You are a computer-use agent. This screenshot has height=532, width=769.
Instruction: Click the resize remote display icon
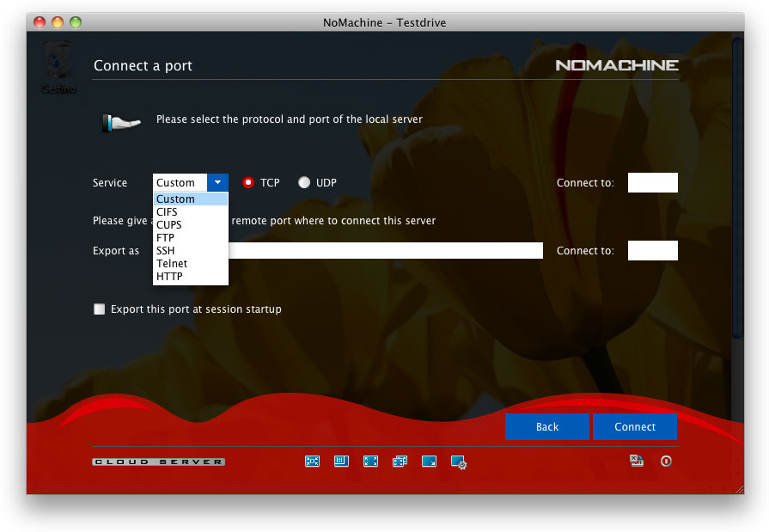(429, 462)
